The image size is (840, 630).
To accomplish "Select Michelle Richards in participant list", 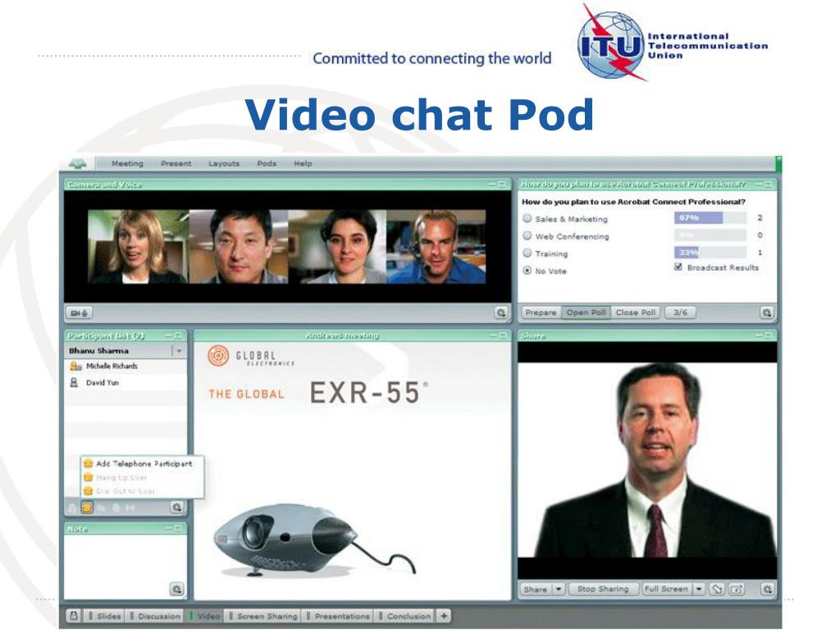I will click(126, 367).
